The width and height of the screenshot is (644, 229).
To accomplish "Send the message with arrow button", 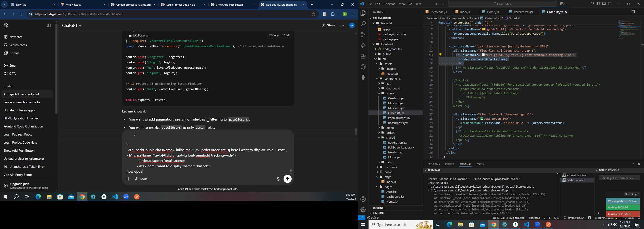I will (288, 179).
